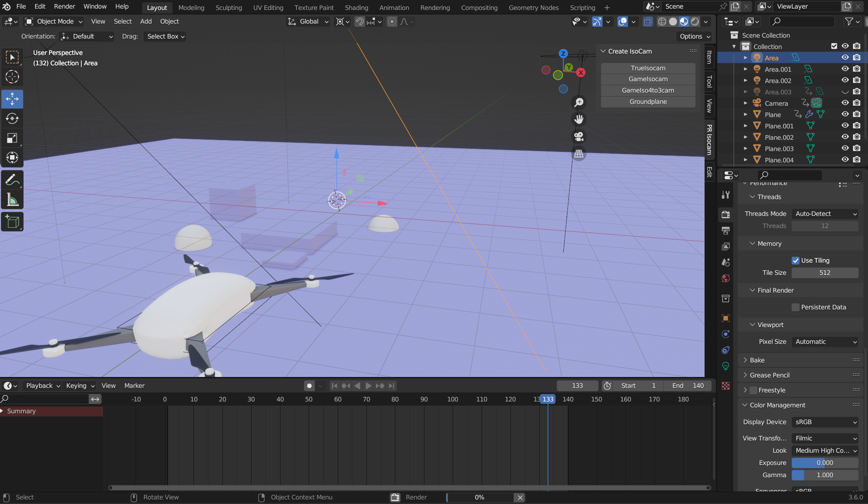Switch to the Shading workspace tab
Image resolution: width=868 pixels, height=504 pixels.
coord(356,7)
